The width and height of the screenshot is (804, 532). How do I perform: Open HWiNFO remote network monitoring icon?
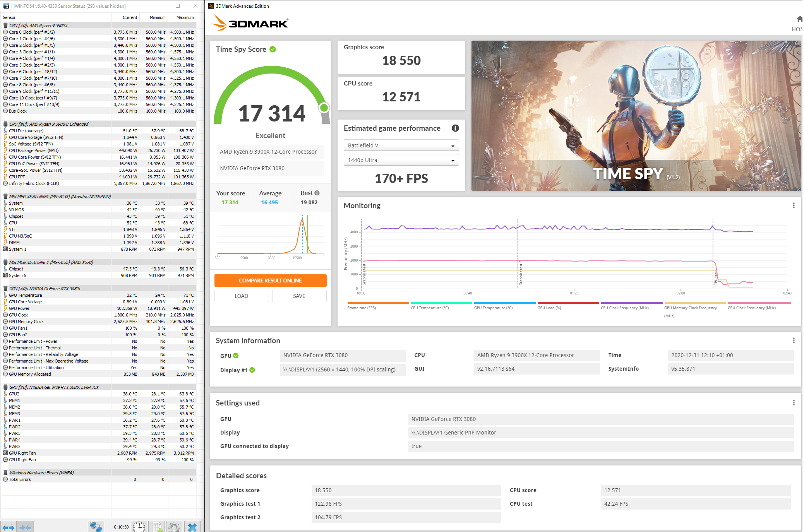pos(95,527)
